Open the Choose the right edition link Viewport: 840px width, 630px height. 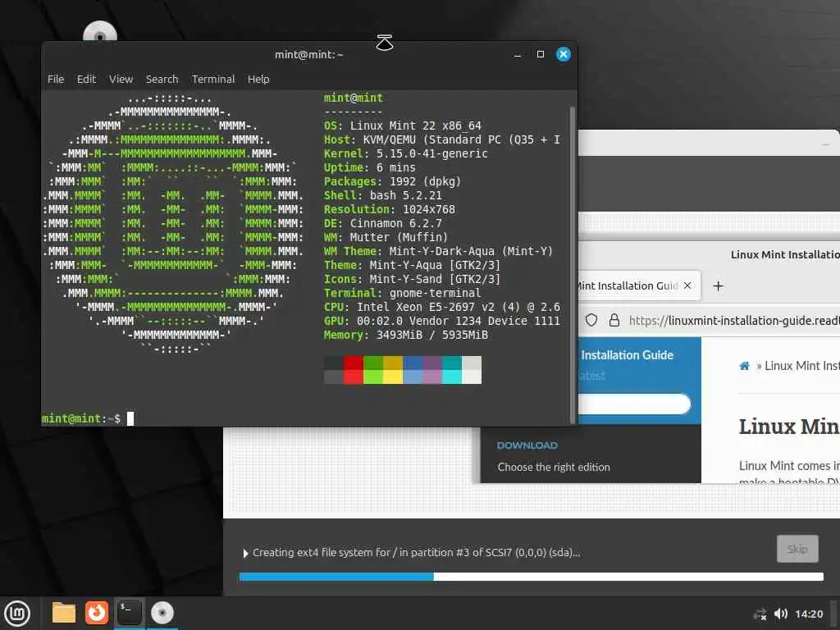(554, 467)
